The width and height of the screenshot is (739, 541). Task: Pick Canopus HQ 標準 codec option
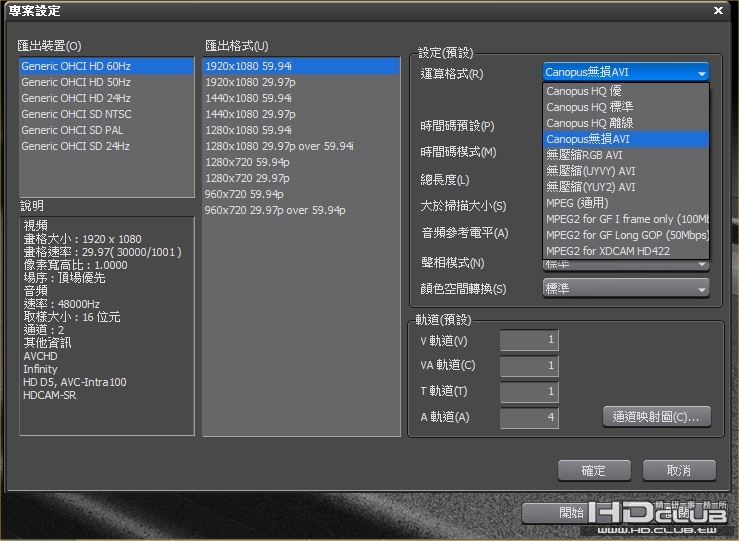coord(626,107)
